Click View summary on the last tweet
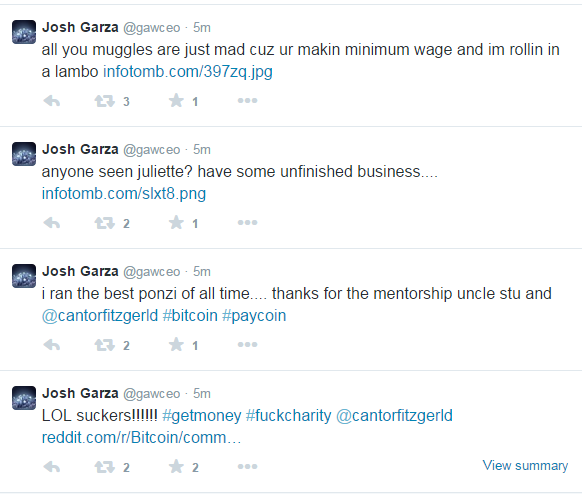The image size is (582, 494). click(x=525, y=465)
